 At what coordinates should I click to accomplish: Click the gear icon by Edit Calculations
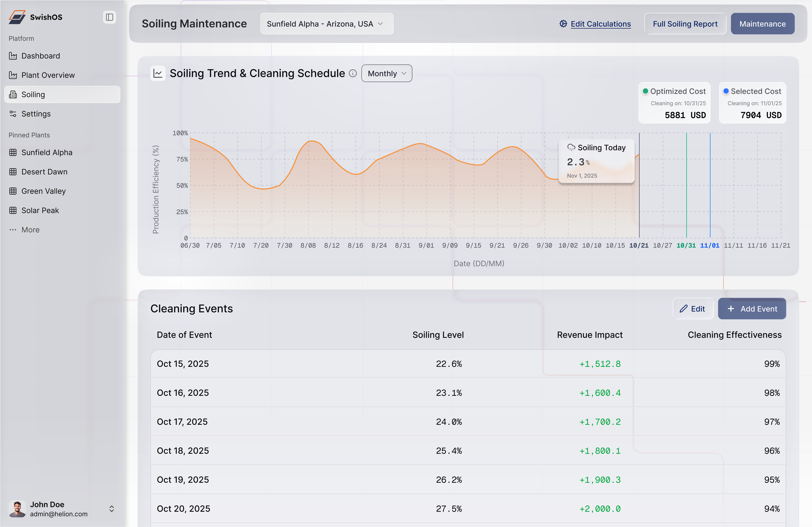tap(563, 24)
